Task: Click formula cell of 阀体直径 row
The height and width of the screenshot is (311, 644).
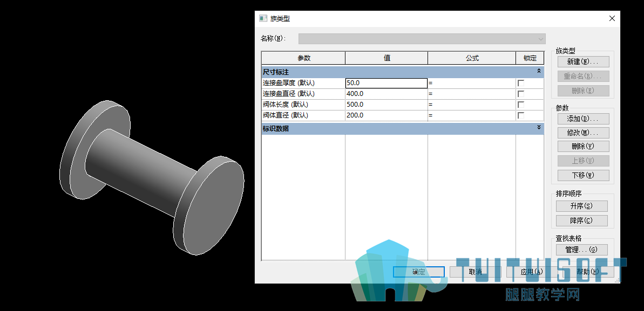Action: 471,115
